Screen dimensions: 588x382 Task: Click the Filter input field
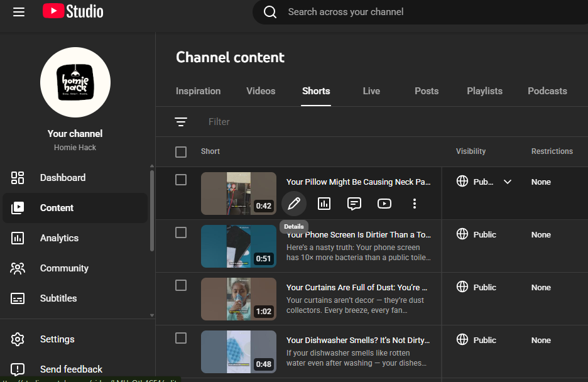coord(314,122)
